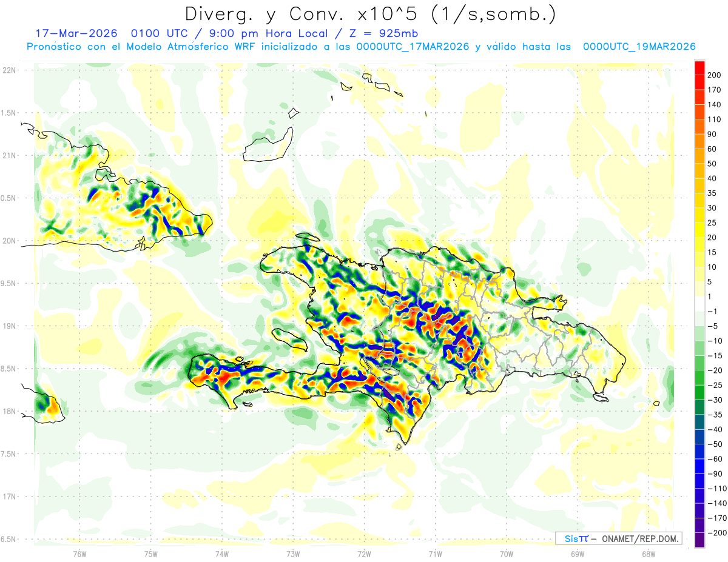Click the '-170' colorbar value

716,518
